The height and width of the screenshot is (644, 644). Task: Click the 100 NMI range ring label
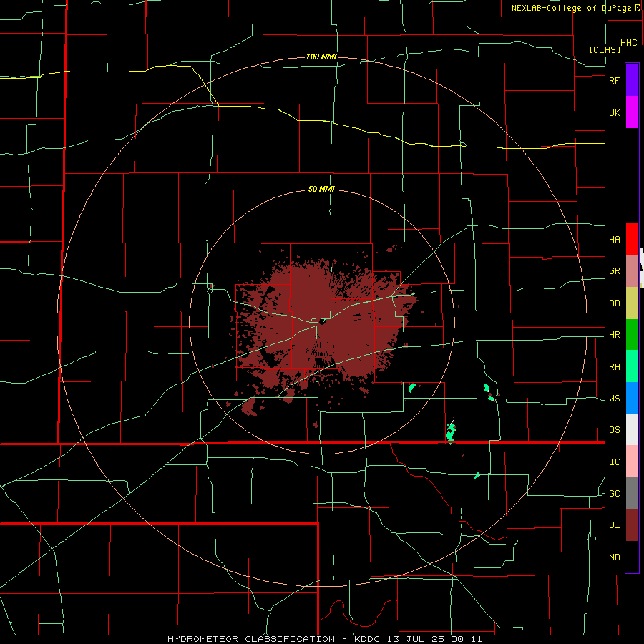[321, 57]
